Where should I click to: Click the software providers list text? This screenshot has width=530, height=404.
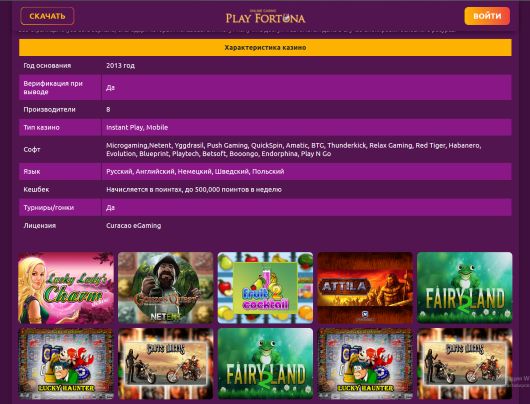(293, 149)
